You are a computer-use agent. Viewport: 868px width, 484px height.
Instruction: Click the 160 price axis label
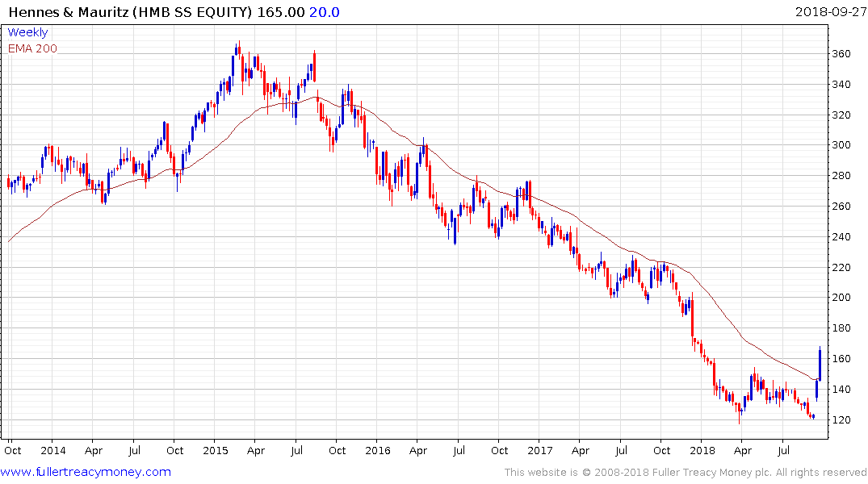841,359
